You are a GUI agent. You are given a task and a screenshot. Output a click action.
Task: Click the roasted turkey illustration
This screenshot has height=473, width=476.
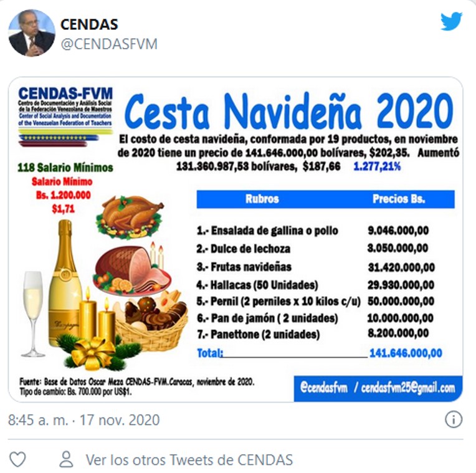[x=130, y=217]
